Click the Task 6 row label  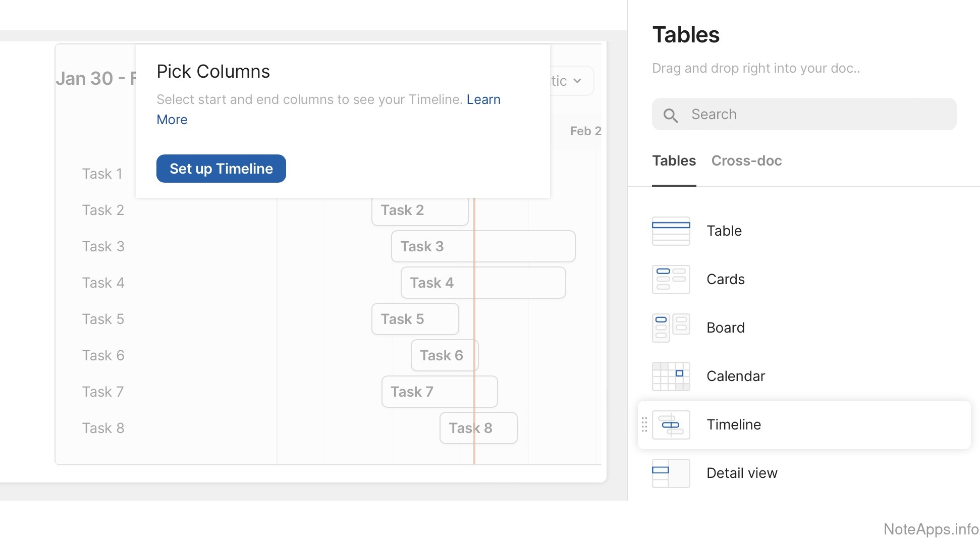(103, 356)
